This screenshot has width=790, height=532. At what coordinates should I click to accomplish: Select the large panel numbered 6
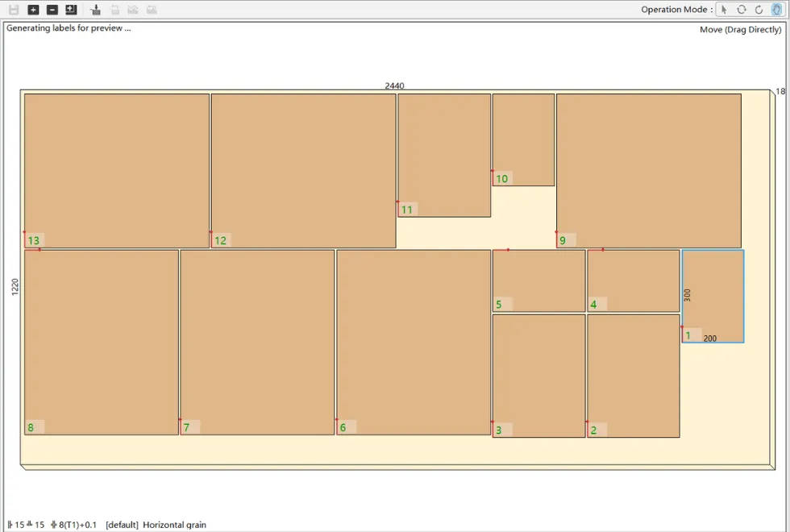[414, 342]
